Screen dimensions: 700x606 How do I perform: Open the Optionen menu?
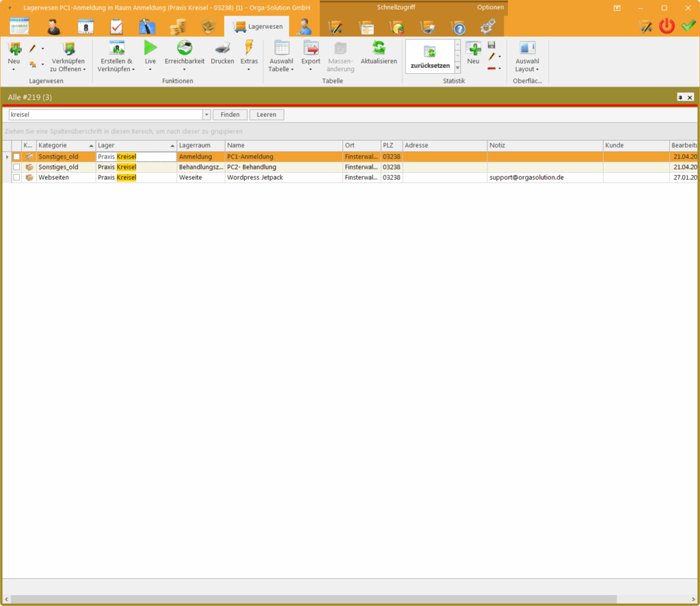click(490, 7)
